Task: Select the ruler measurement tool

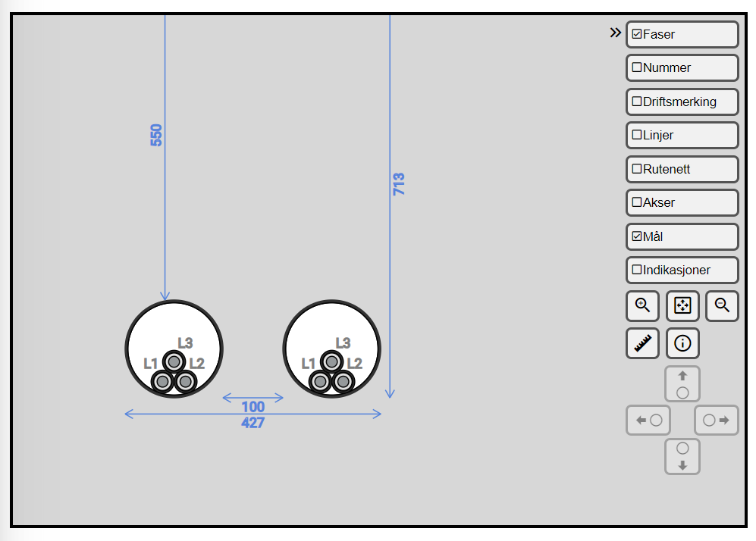Action: pos(642,343)
